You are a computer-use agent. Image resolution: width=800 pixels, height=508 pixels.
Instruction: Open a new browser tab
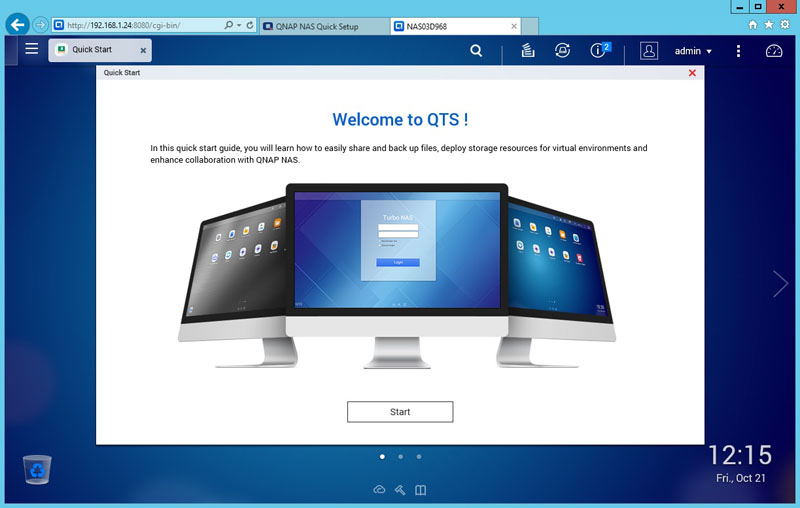point(530,27)
